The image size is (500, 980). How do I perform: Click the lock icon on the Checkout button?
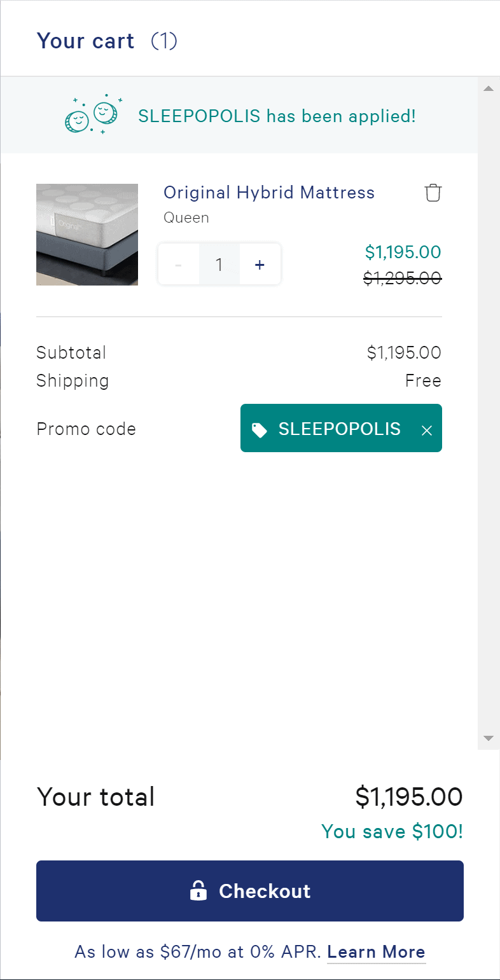[199, 891]
